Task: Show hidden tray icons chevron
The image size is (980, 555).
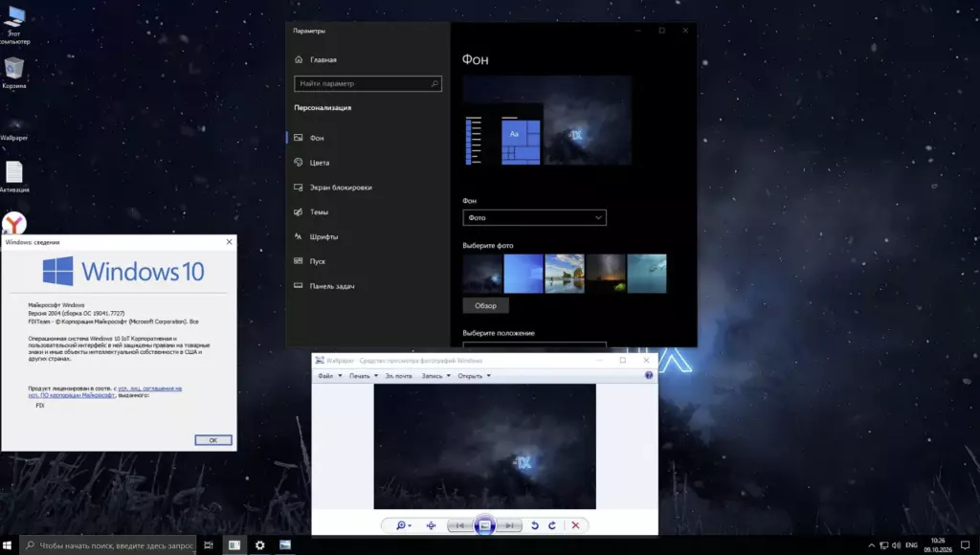Action: click(871, 545)
